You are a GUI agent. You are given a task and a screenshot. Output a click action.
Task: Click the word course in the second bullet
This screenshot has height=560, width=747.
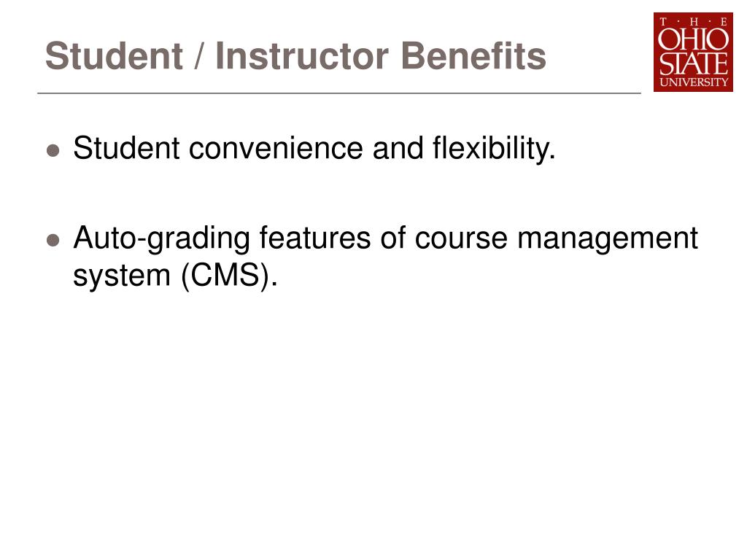461,239
